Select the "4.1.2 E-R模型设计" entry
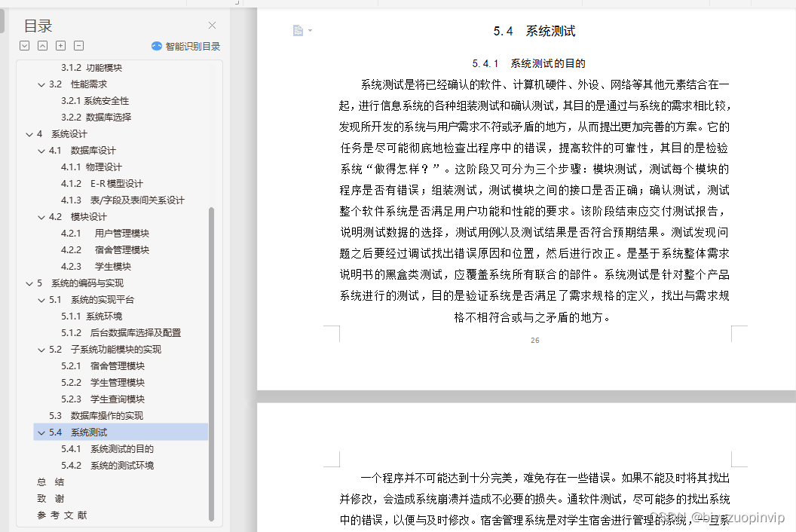This screenshot has height=532, width=796. (100, 183)
